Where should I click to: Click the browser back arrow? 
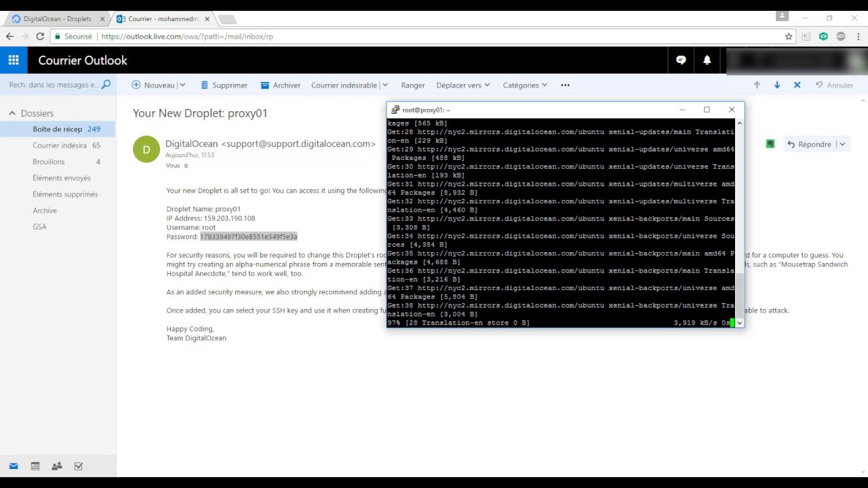point(9,36)
